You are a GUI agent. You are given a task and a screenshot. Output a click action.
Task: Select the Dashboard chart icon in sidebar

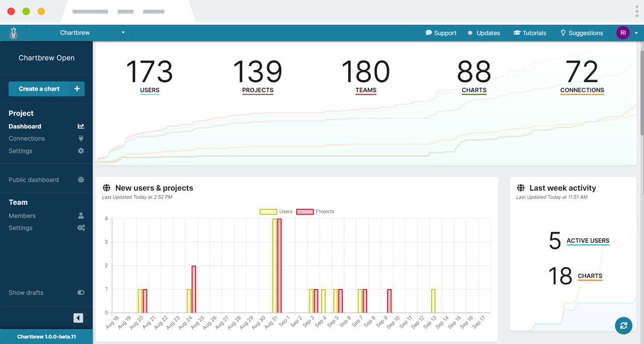point(80,126)
